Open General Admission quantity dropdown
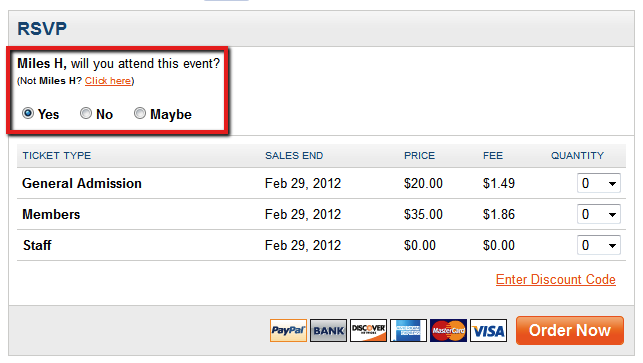The height and width of the screenshot is (363, 643). tap(599, 183)
